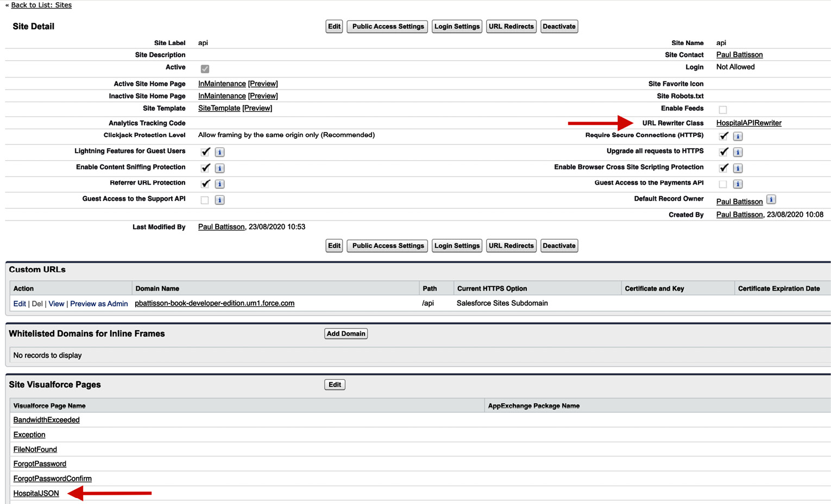Open Paul Battisson Last Modified By link
Viewport: 831px width, 504px height.
tap(221, 227)
